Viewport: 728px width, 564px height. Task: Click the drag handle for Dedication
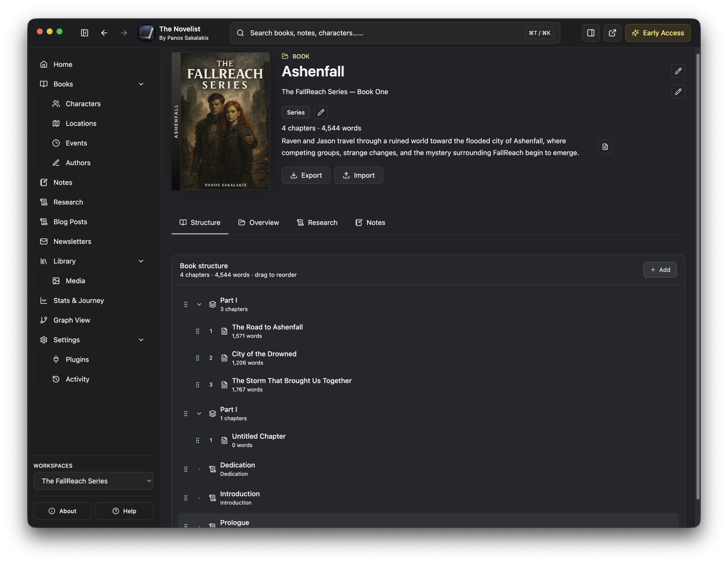tap(186, 469)
